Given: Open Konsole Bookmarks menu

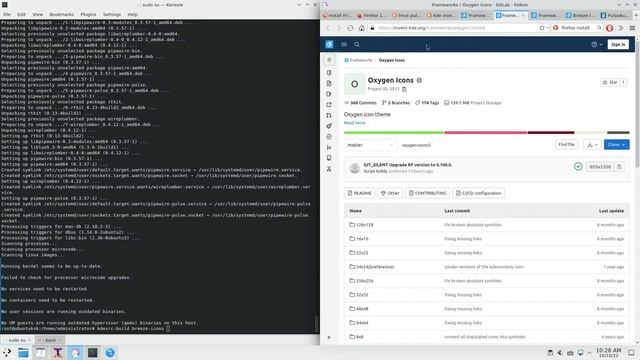Looking at the screenshot, I should pyautogui.click(x=62, y=14).
